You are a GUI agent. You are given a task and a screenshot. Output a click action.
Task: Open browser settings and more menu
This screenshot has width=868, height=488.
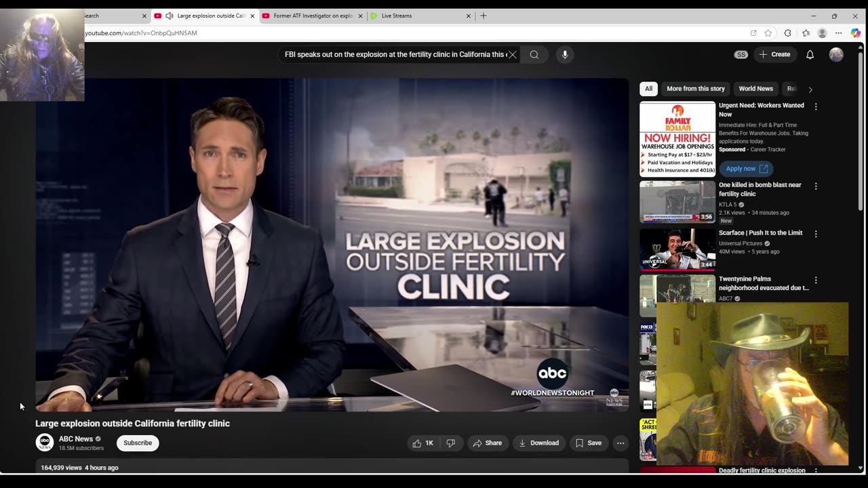(x=839, y=33)
